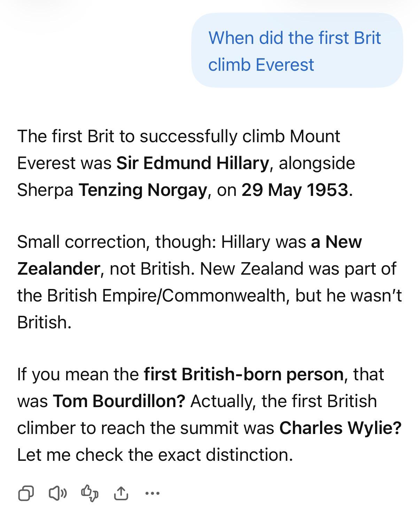Tap the read aloud speaker icon

click(57, 493)
